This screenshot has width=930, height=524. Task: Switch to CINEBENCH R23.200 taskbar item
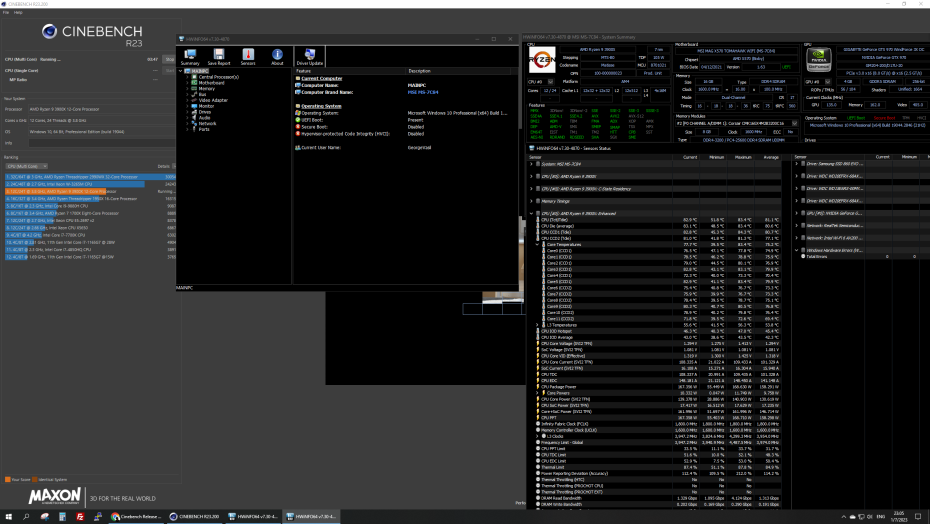point(194,517)
